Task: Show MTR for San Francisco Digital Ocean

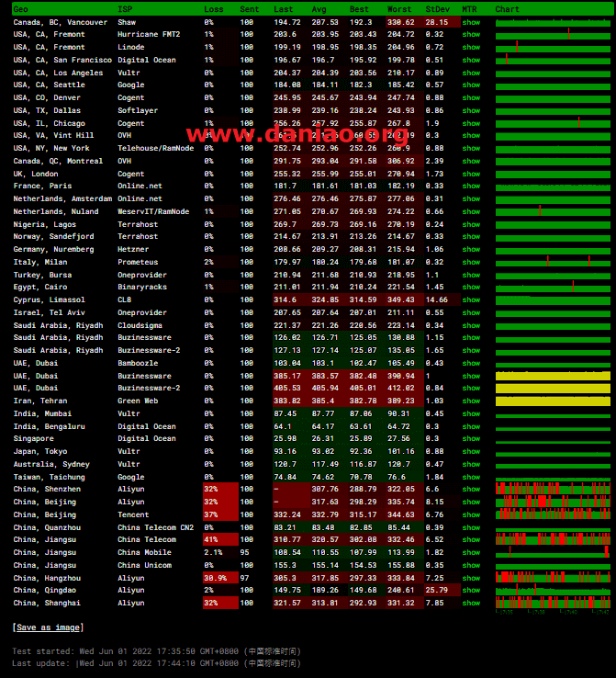Action: (x=471, y=60)
